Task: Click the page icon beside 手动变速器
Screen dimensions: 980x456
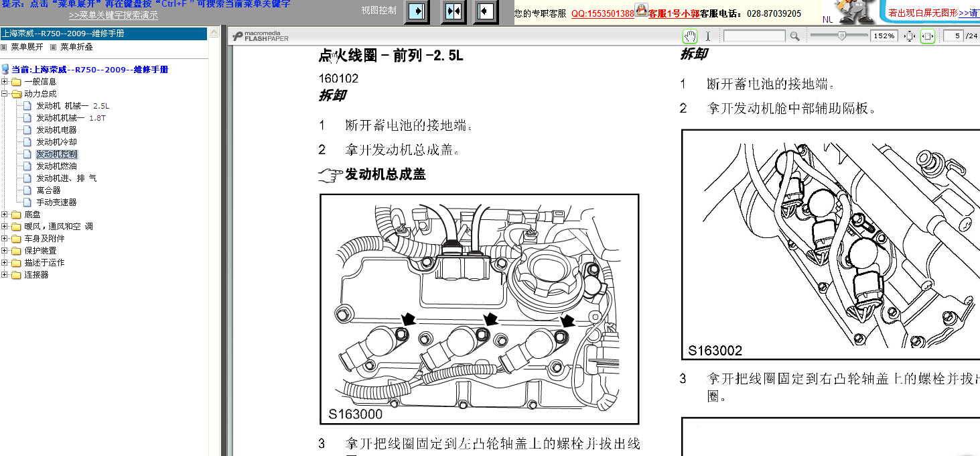Action: coord(27,202)
